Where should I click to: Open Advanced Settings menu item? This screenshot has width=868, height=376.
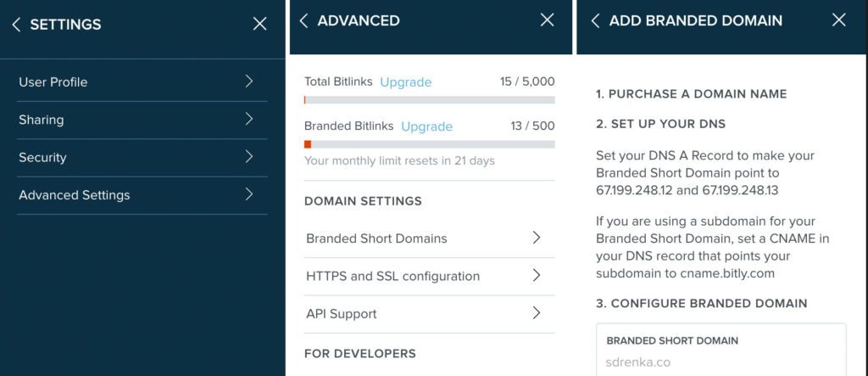coord(75,195)
